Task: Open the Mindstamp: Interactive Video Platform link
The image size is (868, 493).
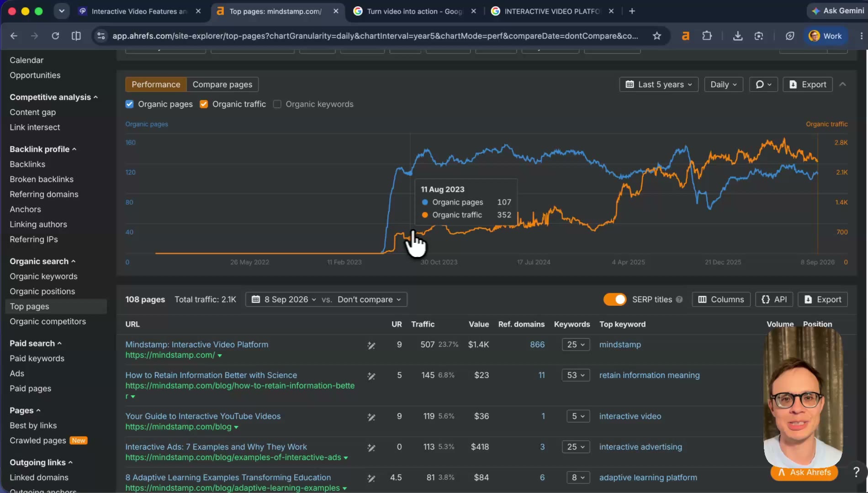Action: [196, 345]
